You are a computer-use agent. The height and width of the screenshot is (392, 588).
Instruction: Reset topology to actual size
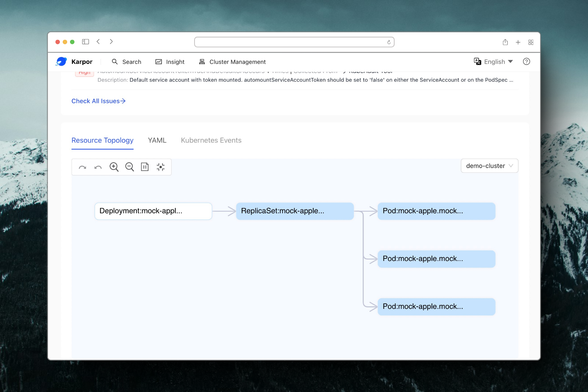(x=145, y=167)
